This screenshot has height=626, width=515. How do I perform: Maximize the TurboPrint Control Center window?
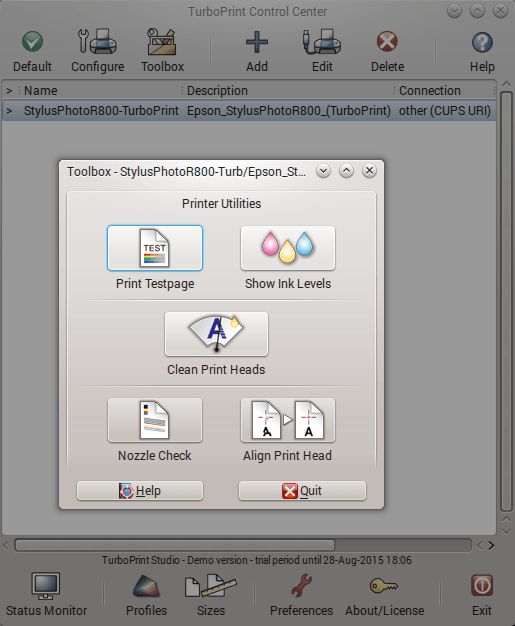[x=477, y=11]
